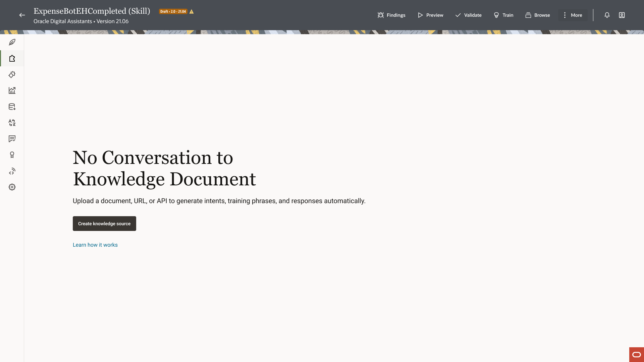The width and height of the screenshot is (644, 362).
Task: Open the database icon in sidebar
Action: (12, 107)
